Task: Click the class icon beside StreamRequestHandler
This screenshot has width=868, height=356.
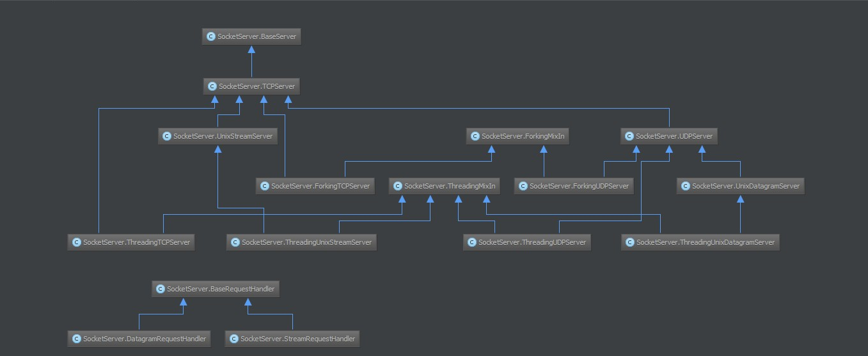Action: pyautogui.click(x=233, y=339)
